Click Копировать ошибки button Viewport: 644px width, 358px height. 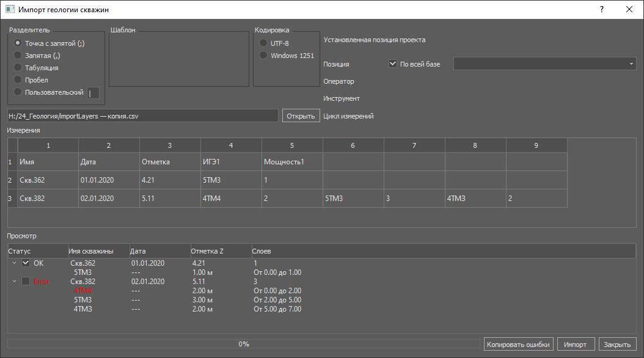519,345
